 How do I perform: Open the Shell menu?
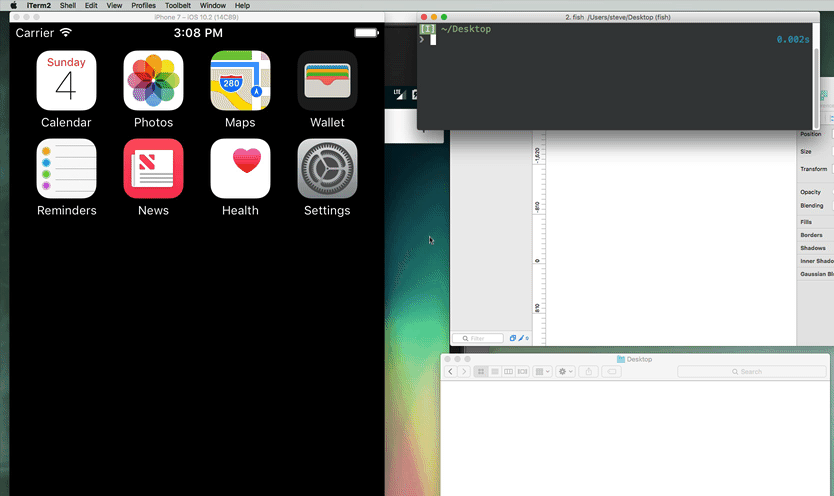(68, 5)
